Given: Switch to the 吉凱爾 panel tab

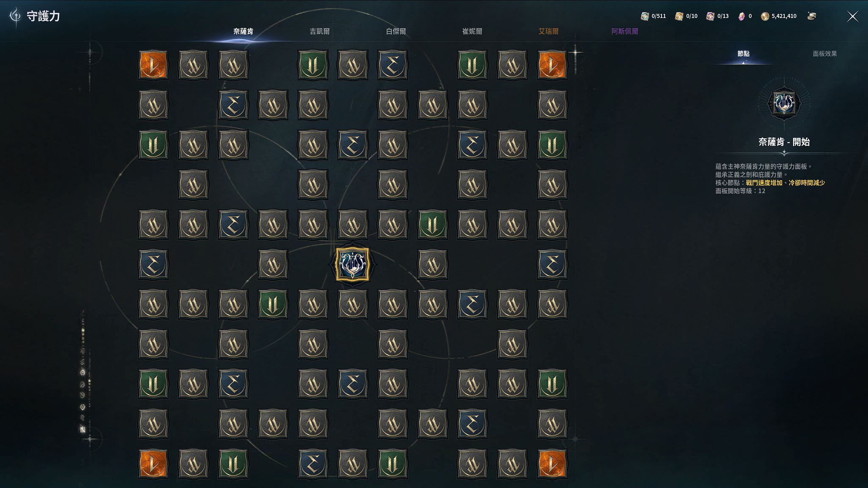Looking at the screenshot, I should click(320, 32).
